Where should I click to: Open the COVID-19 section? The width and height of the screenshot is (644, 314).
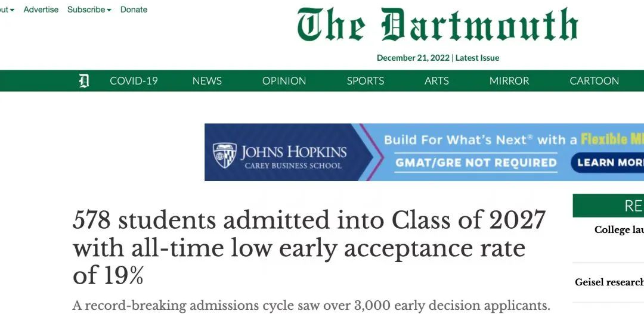[134, 81]
